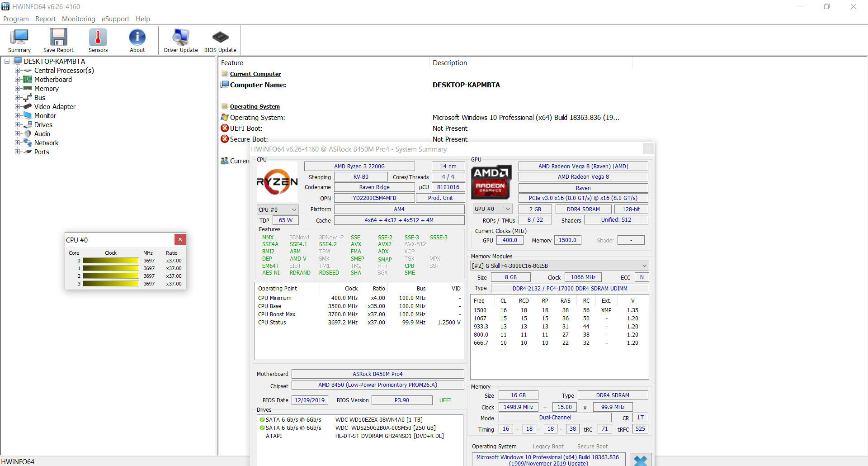Click Core 2 clock bar
Viewport: 868px width, 466px height.
(x=111, y=276)
